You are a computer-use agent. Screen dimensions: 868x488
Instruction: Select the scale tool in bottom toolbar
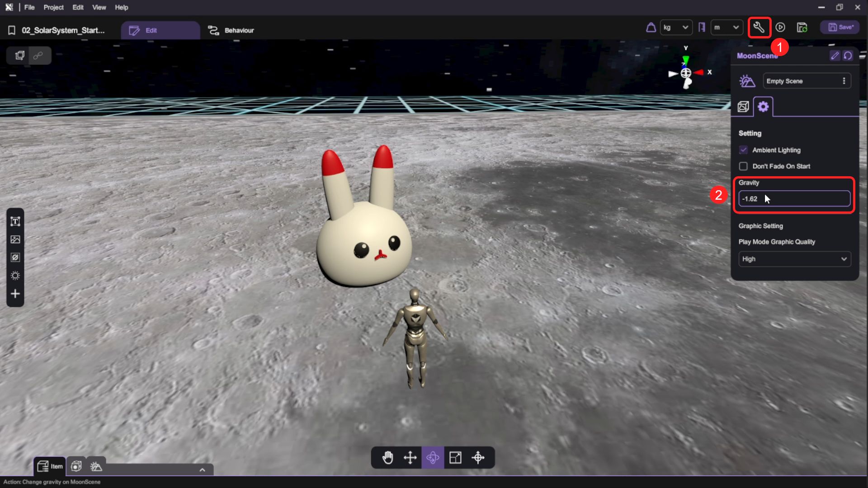[455, 458]
